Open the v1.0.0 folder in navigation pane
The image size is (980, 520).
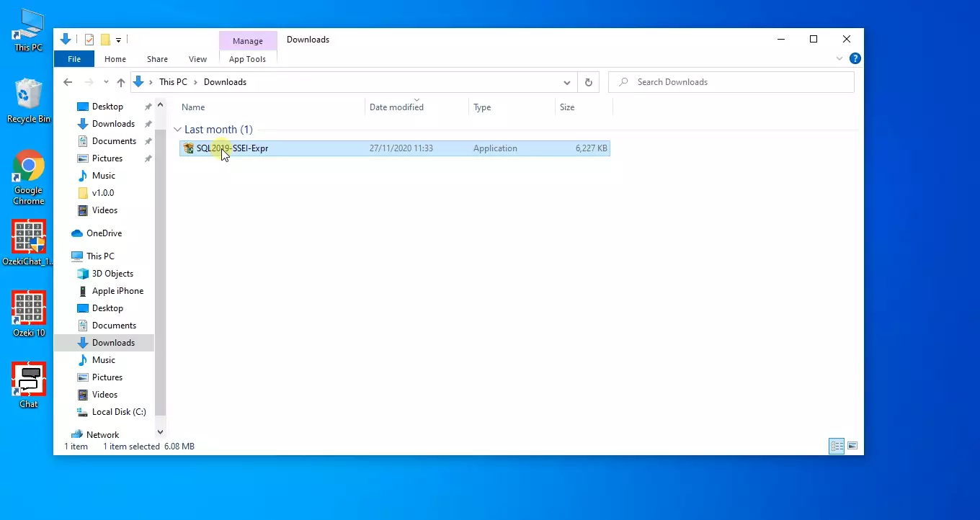point(103,193)
